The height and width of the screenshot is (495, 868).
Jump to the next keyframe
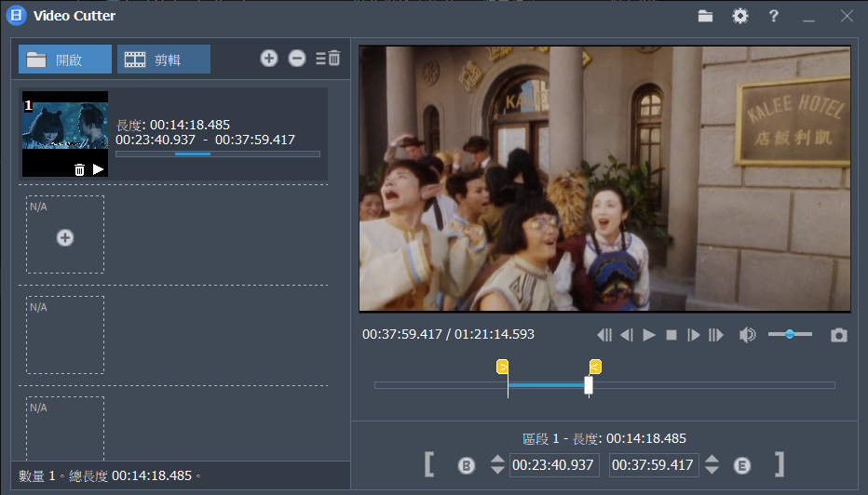[716, 335]
